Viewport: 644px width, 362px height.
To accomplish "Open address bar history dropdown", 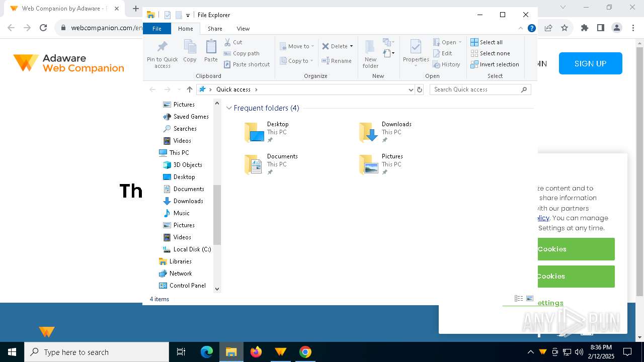I will coord(411,89).
